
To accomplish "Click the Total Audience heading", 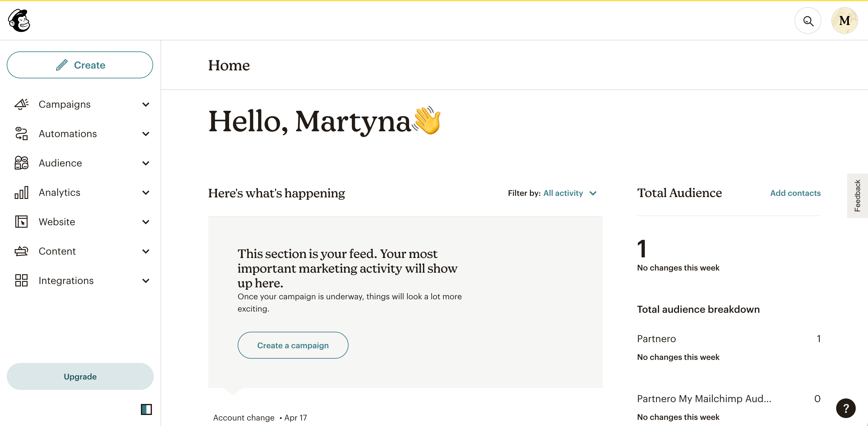I will point(679,193).
